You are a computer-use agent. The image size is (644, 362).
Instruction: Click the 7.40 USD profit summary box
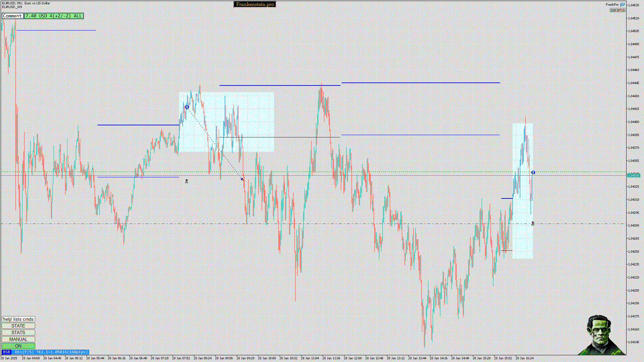(54, 16)
